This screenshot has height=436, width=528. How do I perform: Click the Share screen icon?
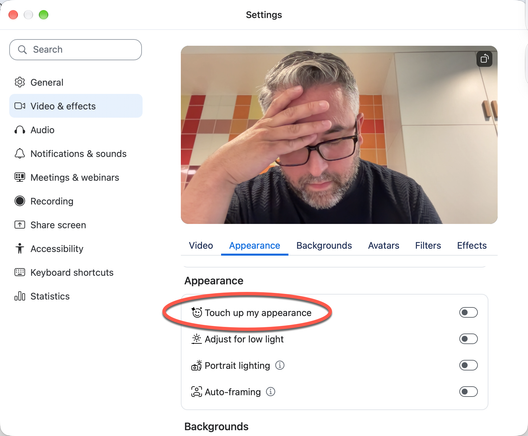click(20, 225)
